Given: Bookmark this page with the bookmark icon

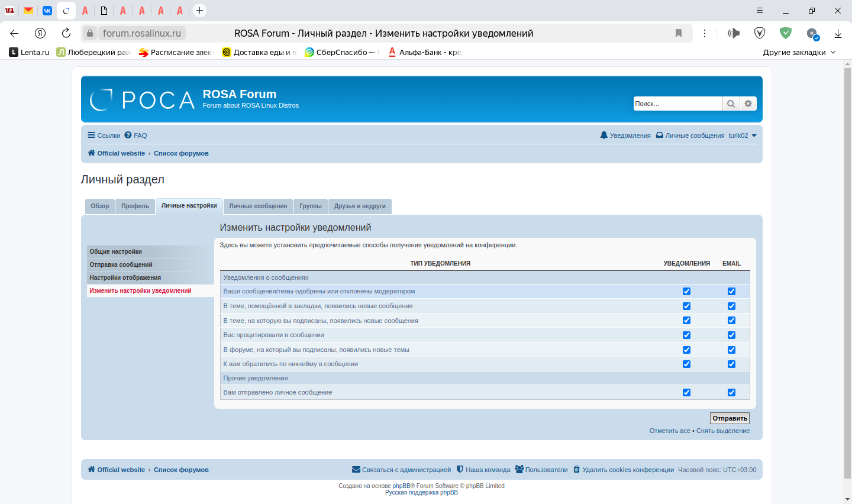Looking at the screenshot, I should tap(679, 33).
